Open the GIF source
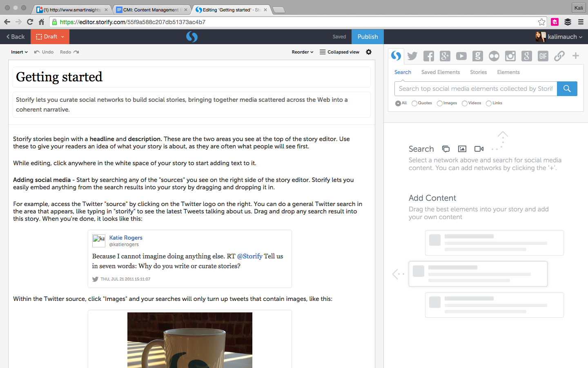The height and width of the screenshot is (368, 588). click(543, 56)
